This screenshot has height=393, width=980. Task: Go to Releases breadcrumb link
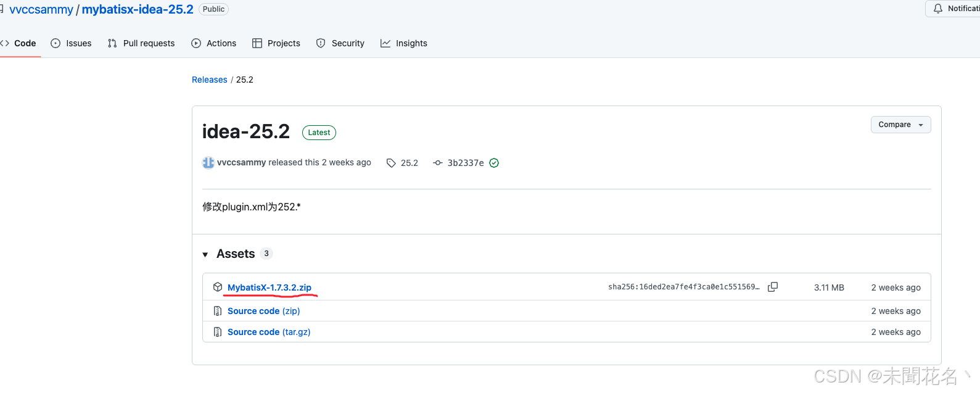pyautogui.click(x=209, y=80)
